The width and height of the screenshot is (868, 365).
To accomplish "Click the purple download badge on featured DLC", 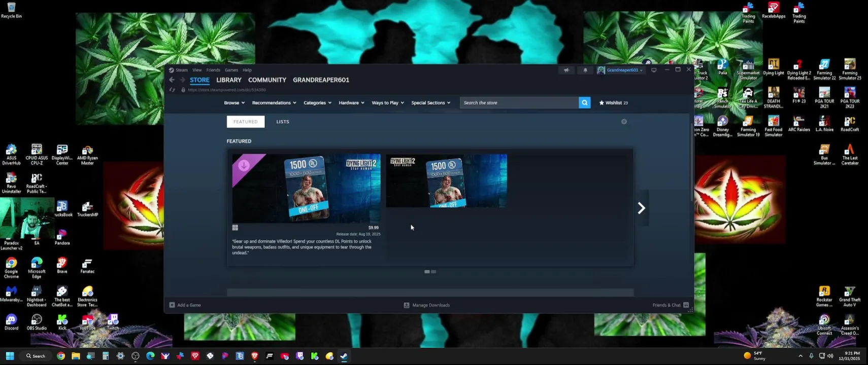I will [x=244, y=165].
